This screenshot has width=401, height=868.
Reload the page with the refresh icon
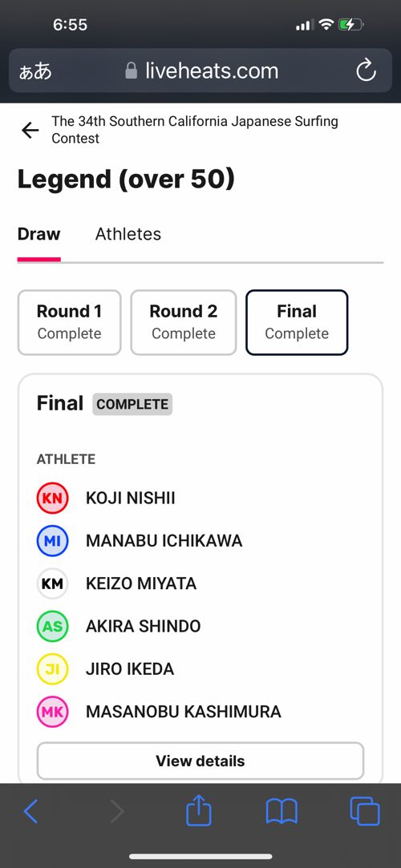(x=366, y=71)
